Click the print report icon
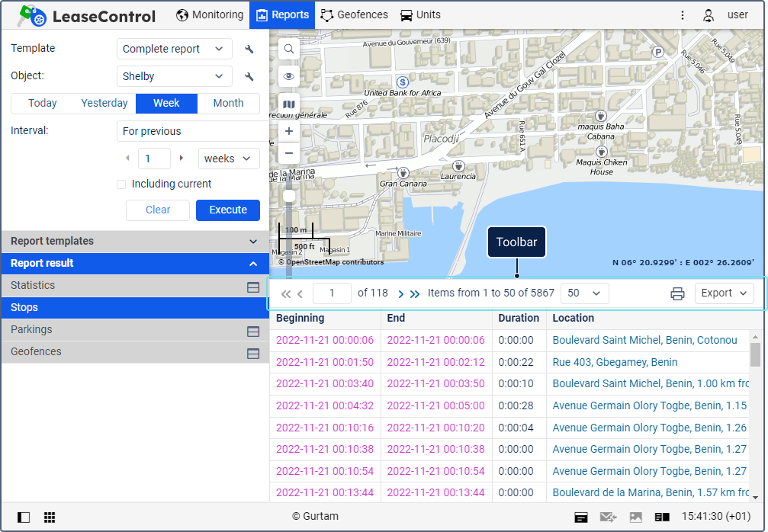Screen dimensions: 768x532 point(677,293)
